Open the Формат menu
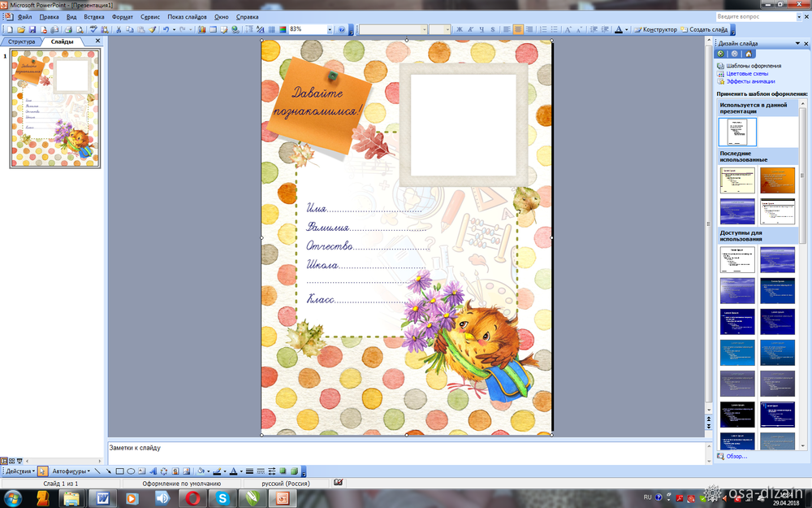This screenshot has height=508, width=812. point(123,17)
